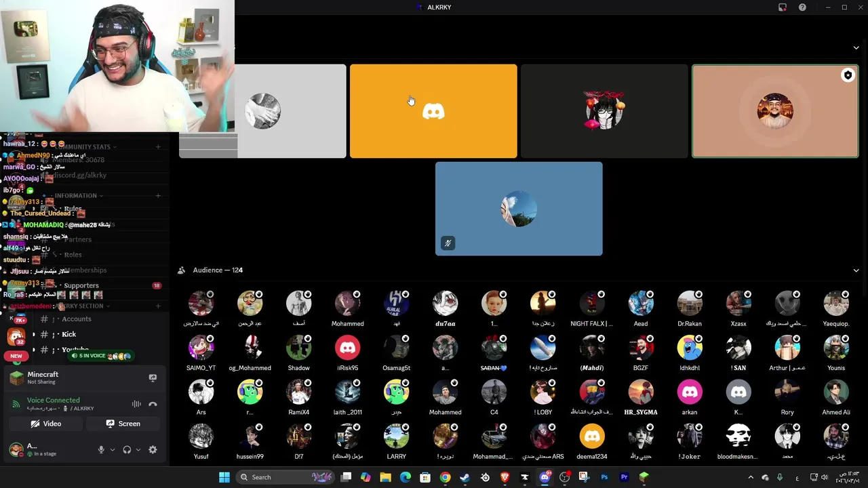Image resolution: width=868 pixels, height=488 pixels.
Task: Launch Premiere Pro from the taskbar
Action: tap(624, 477)
